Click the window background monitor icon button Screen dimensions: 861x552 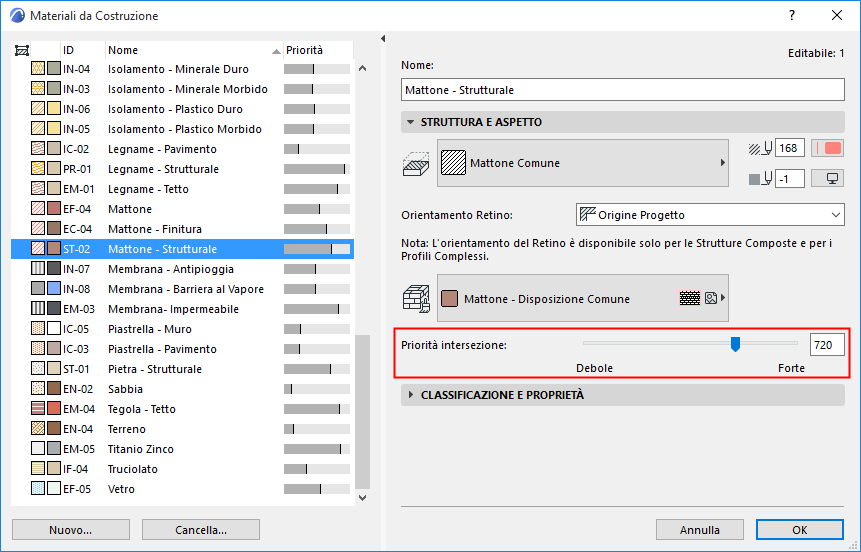pyautogui.click(x=828, y=179)
